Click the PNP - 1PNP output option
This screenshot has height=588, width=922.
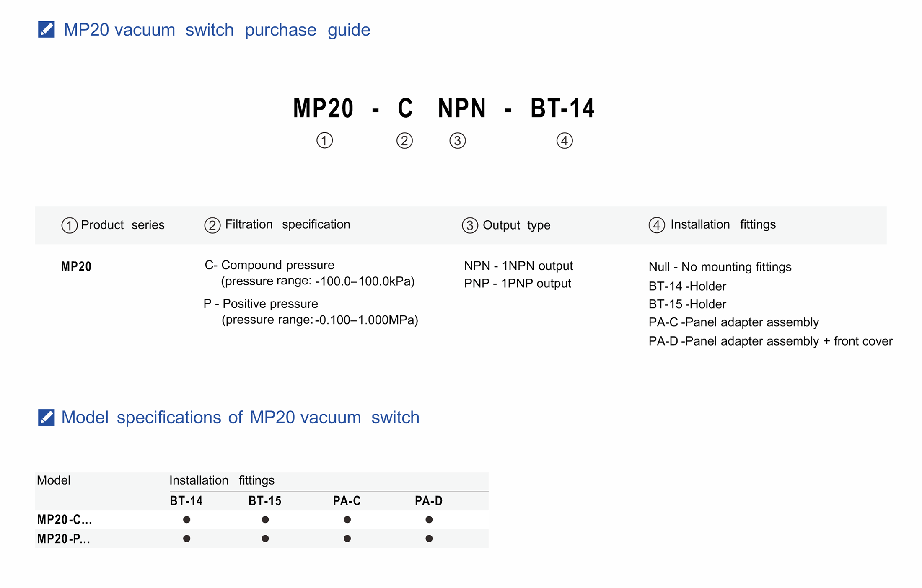[517, 284]
